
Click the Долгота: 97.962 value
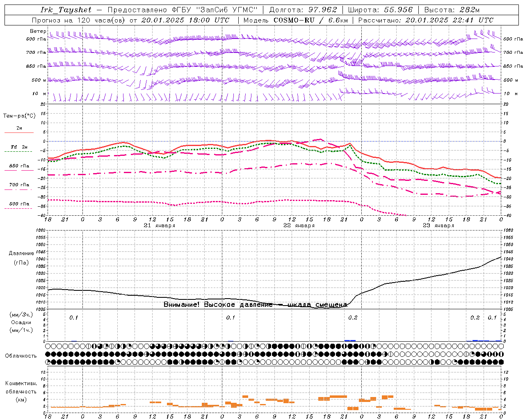pos(303,10)
